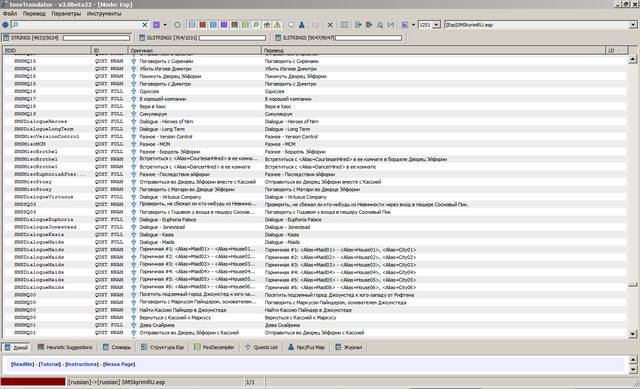
Task: Click the table grid icon in the toolbar
Action: tap(344, 25)
